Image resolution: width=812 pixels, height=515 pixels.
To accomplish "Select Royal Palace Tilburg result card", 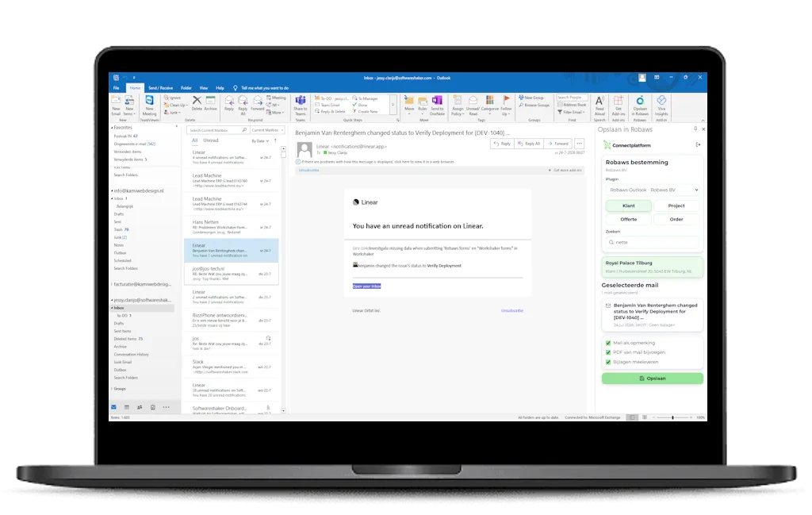I will [x=652, y=267].
